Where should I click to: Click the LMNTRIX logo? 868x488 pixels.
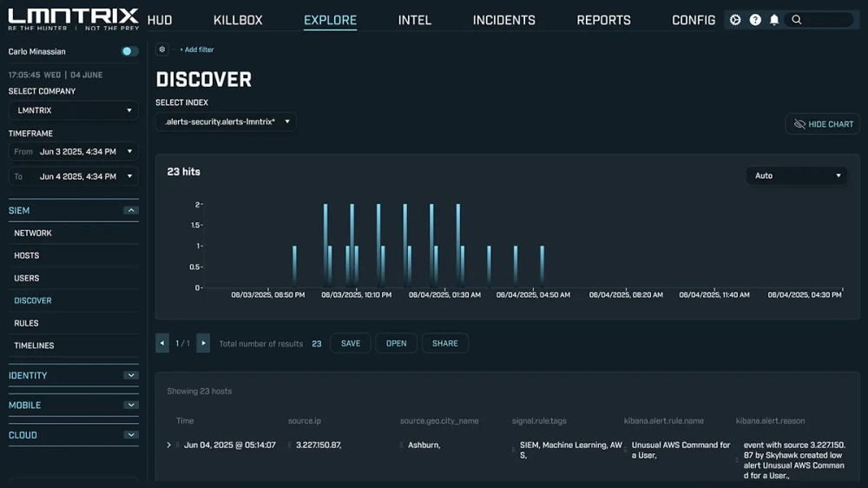point(73,19)
